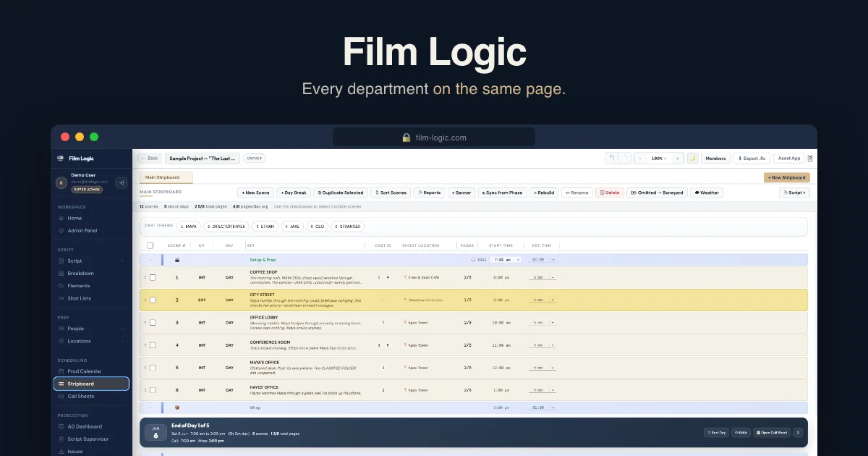Screen dimensions: 868x456
Task: Click the + Day Break button
Action: [x=293, y=193]
